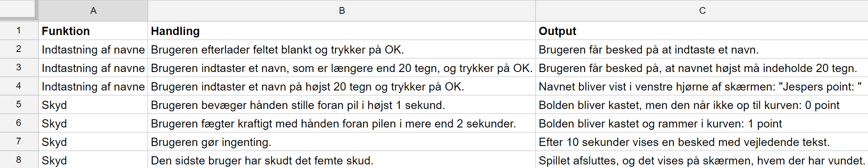Click the column C header

click(702, 11)
